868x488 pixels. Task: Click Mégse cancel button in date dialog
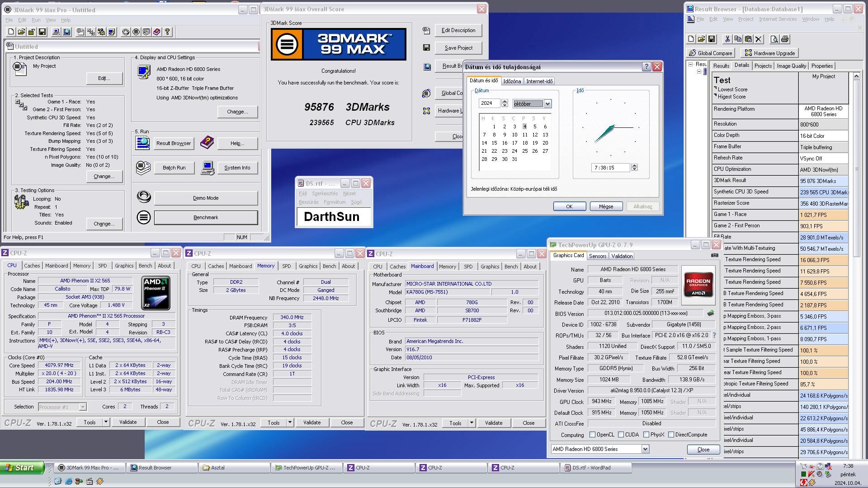606,206
